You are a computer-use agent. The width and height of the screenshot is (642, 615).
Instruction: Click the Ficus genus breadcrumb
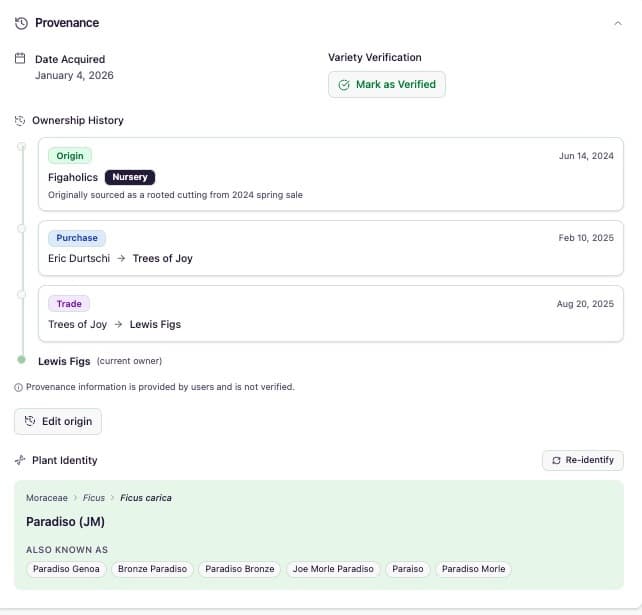point(94,498)
